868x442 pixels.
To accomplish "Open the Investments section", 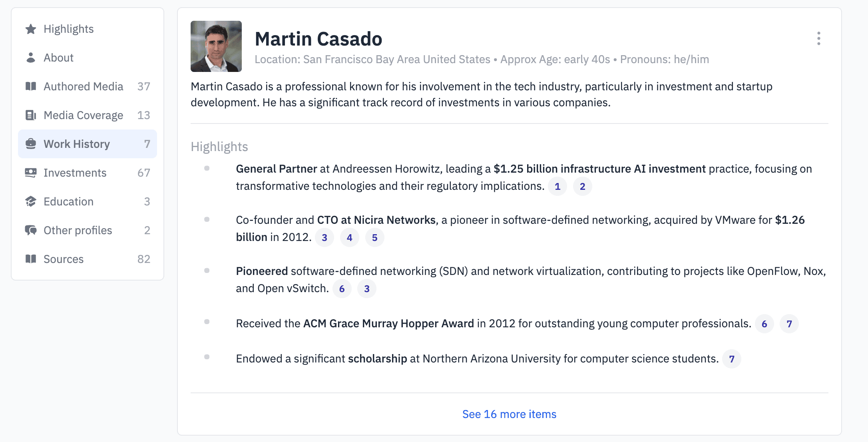I will [88, 173].
